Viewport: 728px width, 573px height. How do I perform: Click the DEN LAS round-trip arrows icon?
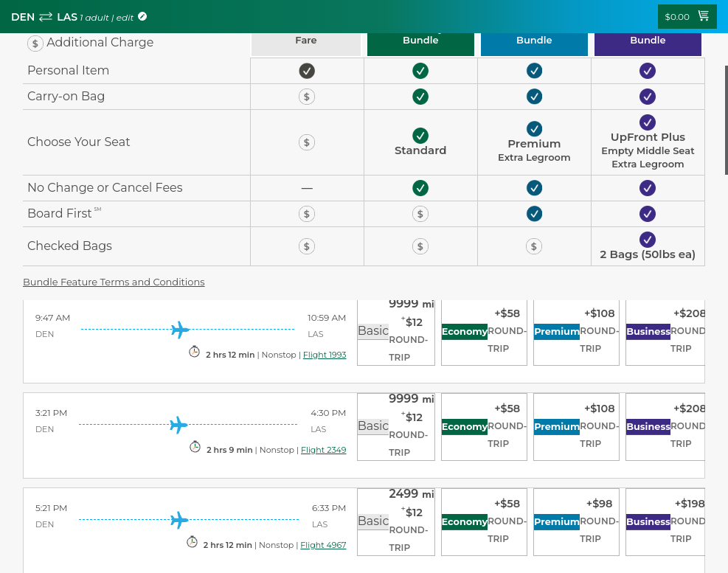46,17
